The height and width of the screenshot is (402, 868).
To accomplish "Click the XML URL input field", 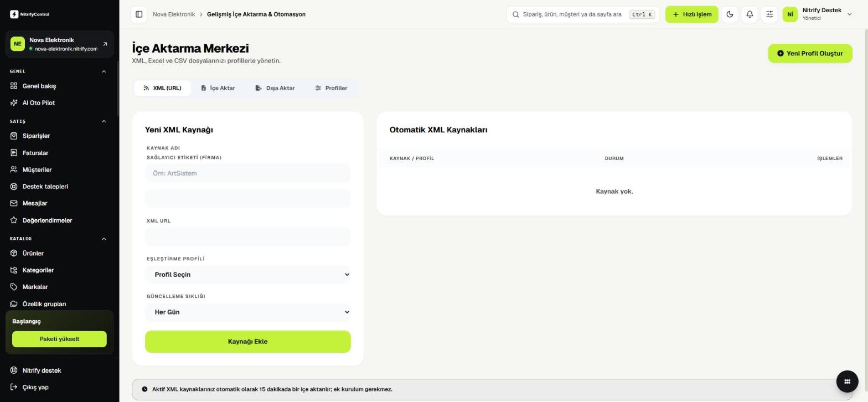I will tap(248, 236).
